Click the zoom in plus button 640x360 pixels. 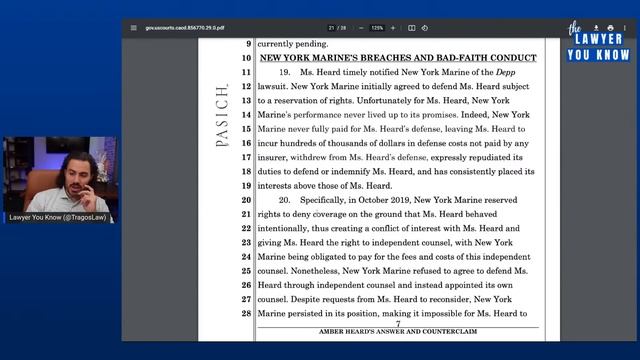click(x=393, y=28)
